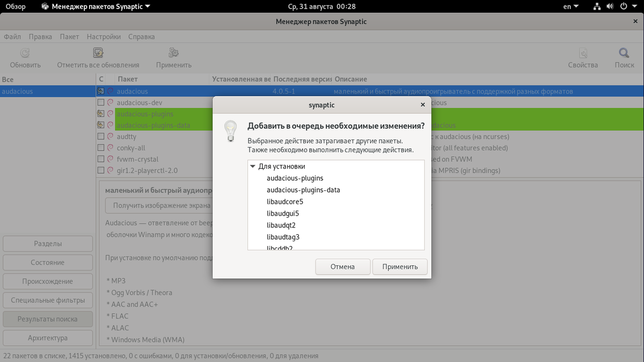Click the Debian swirl icon beside audacious row
The width and height of the screenshot is (644, 362).
coord(111,91)
